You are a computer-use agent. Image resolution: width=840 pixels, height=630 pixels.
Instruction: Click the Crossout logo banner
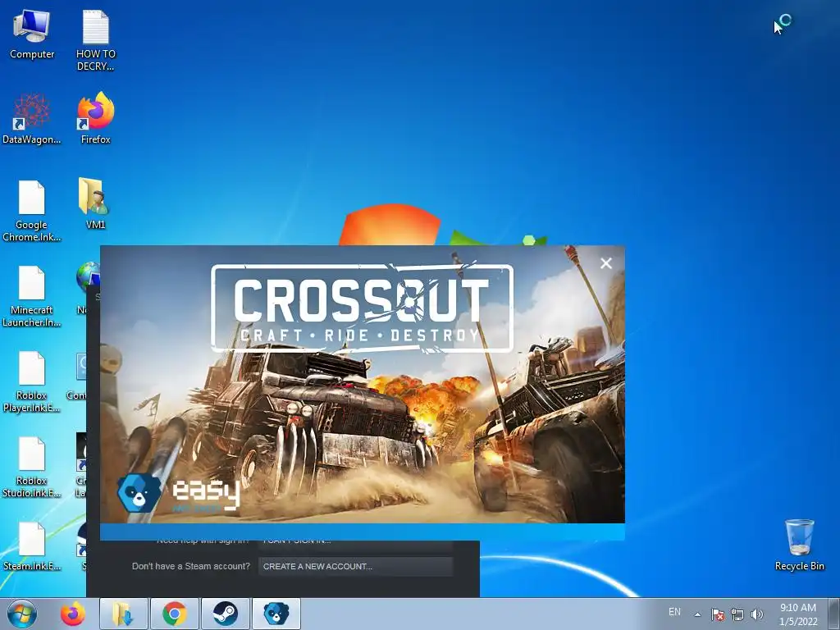click(x=362, y=308)
